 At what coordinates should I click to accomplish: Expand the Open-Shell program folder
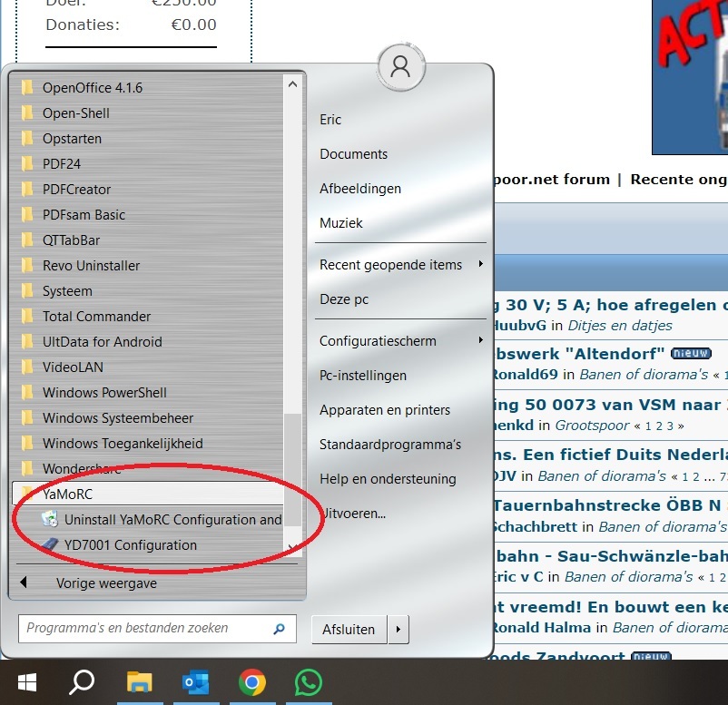[x=148, y=113]
